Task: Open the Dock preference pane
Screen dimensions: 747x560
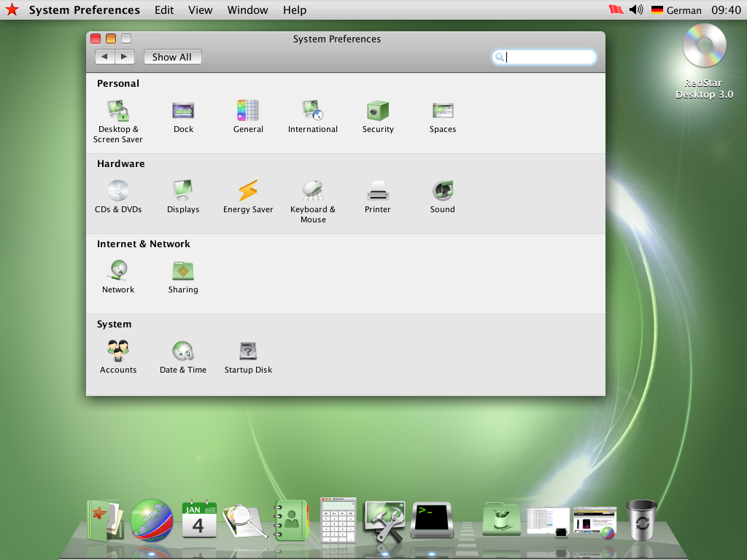Action: pos(183,111)
